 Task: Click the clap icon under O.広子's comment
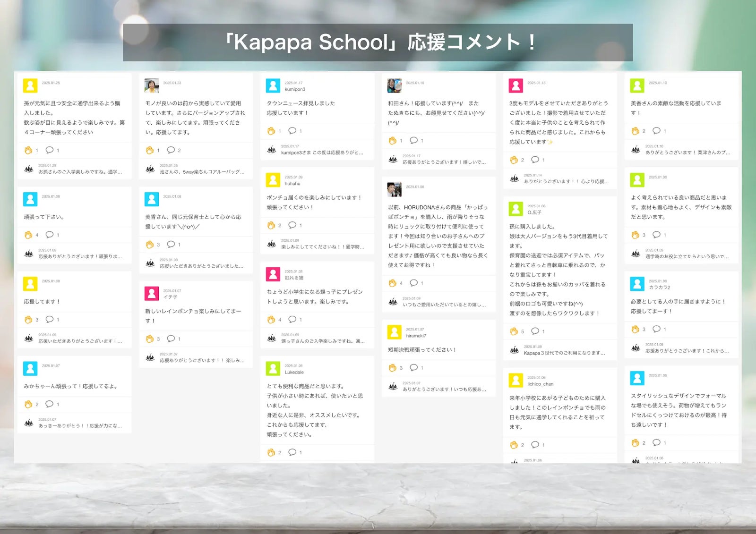514,331
